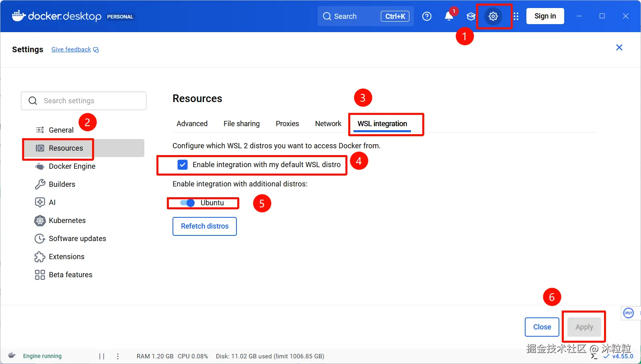Viewport: 641px width, 364px height.
Task: Switch to the Proxies tab
Action: pyautogui.click(x=287, y=124)
